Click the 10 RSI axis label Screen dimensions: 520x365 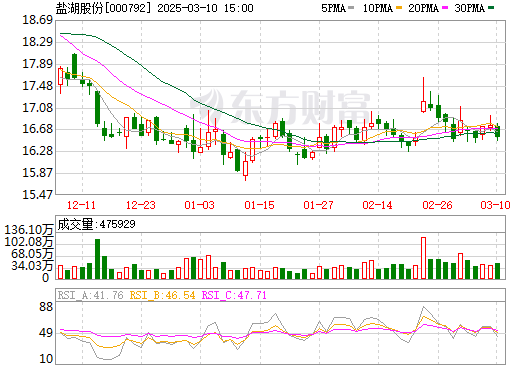click(46, 359)
